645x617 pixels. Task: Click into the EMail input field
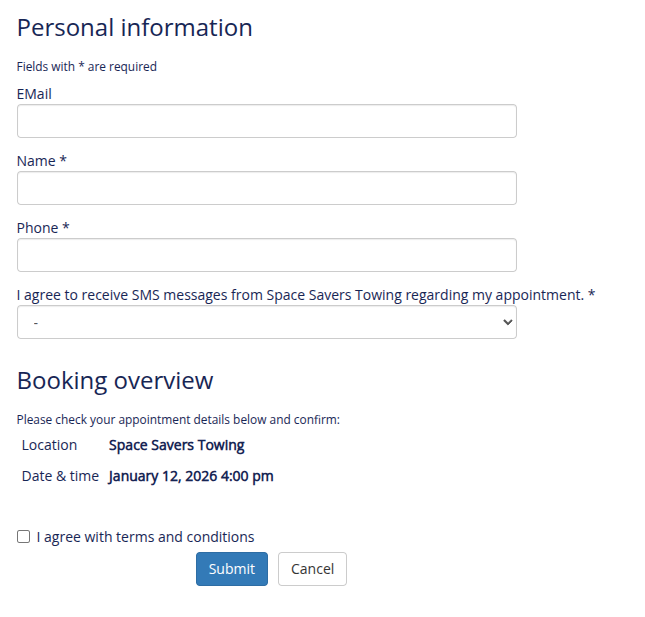pos(266,121)
